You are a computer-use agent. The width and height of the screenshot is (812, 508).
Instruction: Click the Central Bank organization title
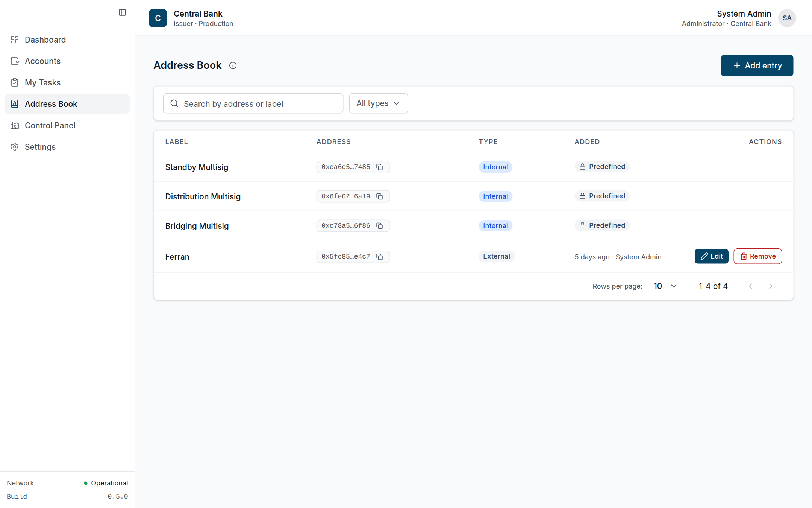(198, 14)
